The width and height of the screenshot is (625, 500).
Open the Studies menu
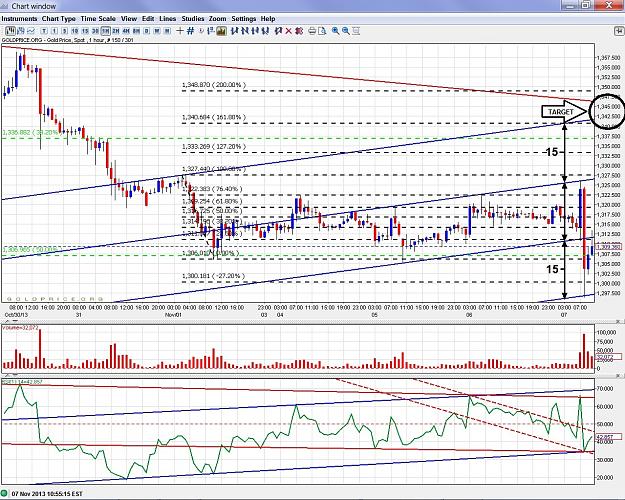pyautogui.click(x=193, y=19)
